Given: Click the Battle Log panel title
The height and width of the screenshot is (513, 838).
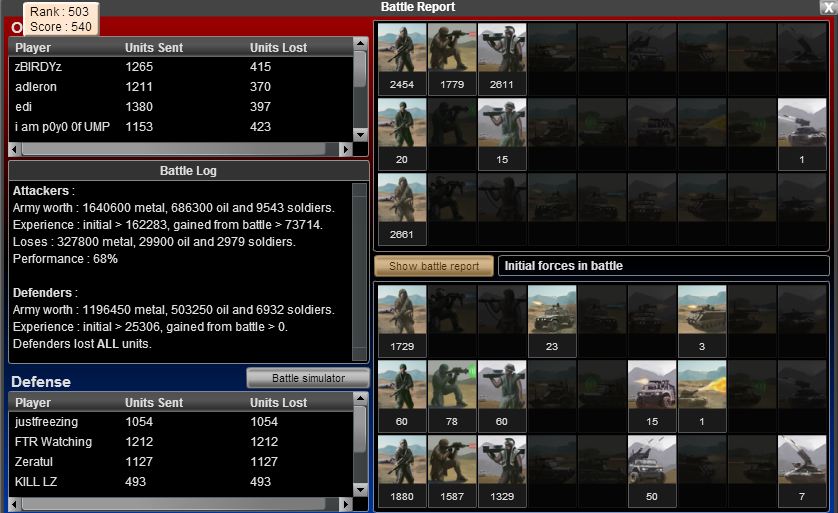Looking at the screenshot, I should (188, 171).
